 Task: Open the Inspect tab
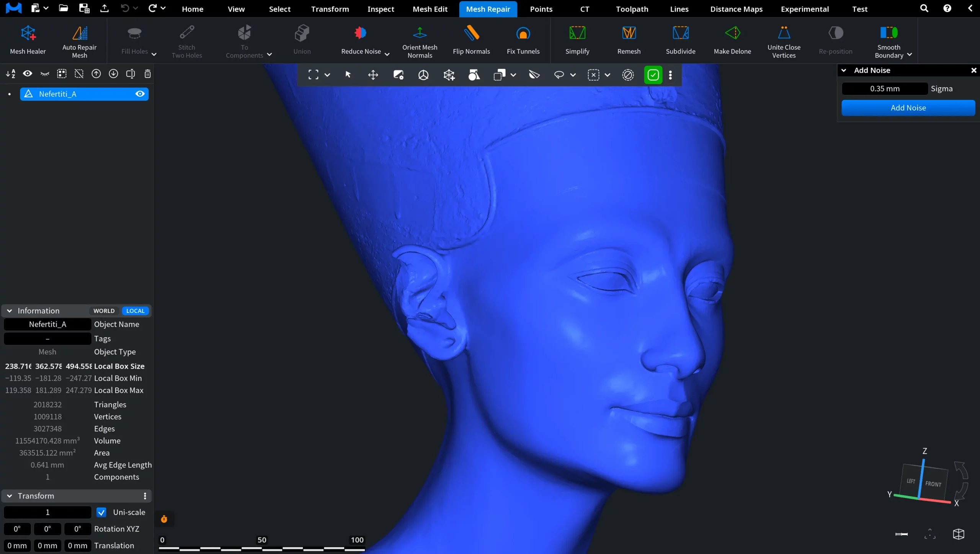[x=381, y=9]
